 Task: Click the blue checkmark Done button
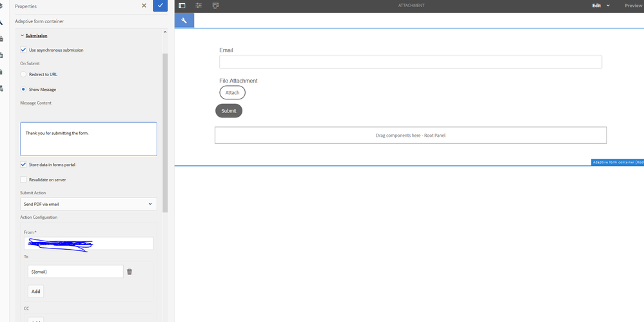[x=161, y=6]
